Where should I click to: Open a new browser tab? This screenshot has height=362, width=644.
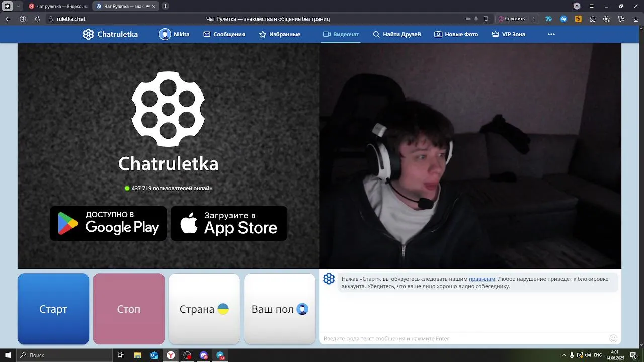(x=165, y=6)
